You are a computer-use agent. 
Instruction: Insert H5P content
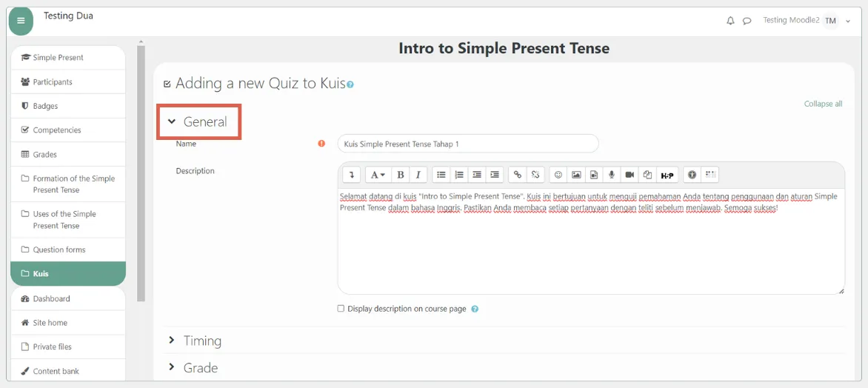click(x=667, y=175)
